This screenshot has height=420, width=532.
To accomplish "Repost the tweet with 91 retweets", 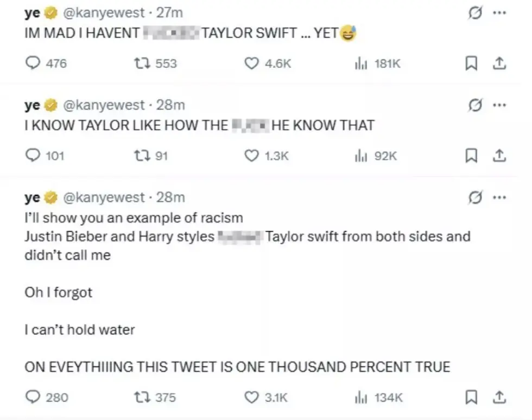I will [x=141, y=156].
